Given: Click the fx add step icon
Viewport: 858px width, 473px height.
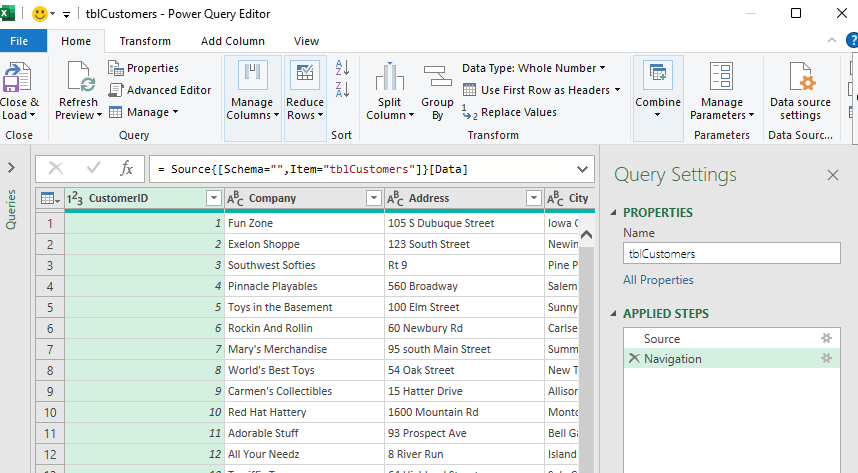Looking at the screenshot, I should click(126, 168).
